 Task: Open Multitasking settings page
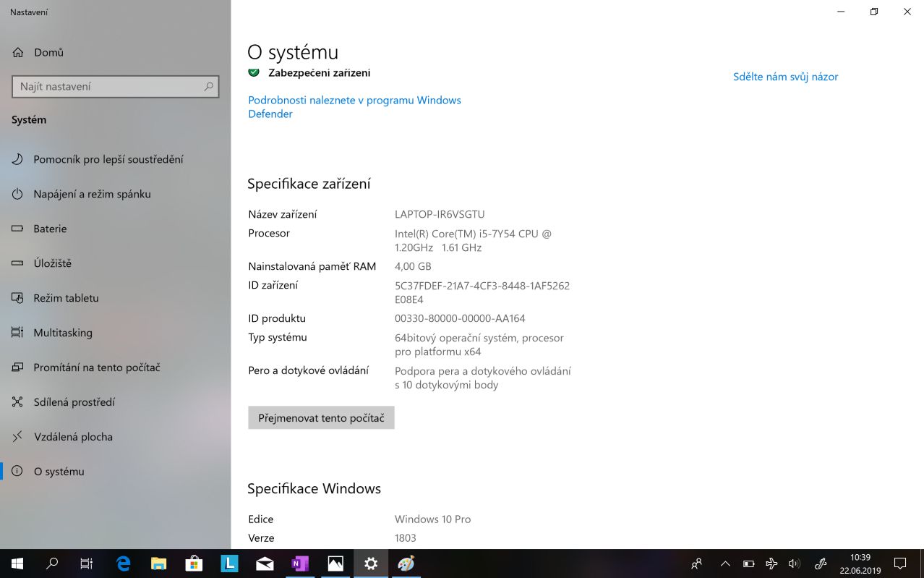116,333
